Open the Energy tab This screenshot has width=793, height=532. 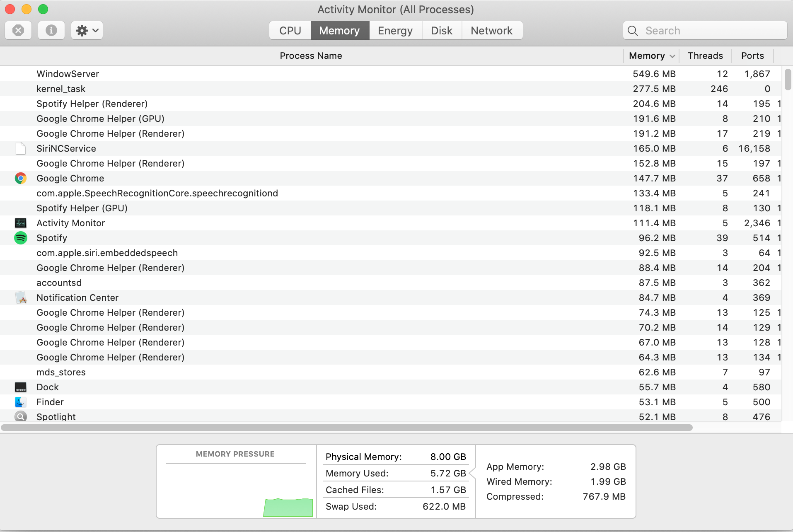click(395, 31)
